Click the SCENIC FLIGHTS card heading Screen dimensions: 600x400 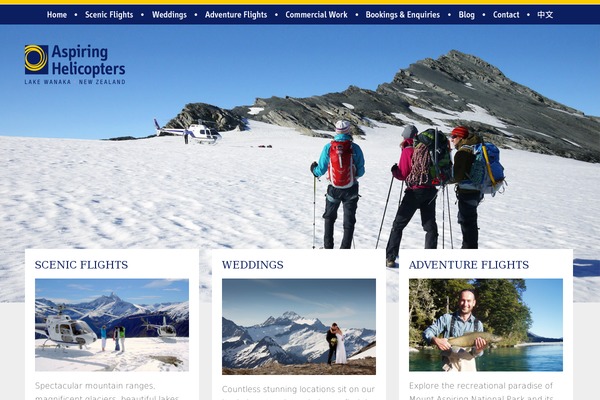click(82, 265)
